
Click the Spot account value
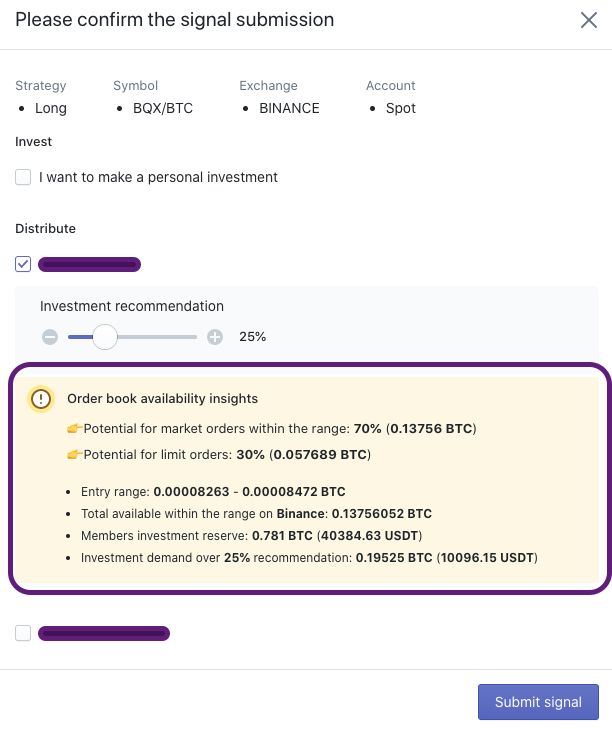pyautogui.click(x=400, y=108)
